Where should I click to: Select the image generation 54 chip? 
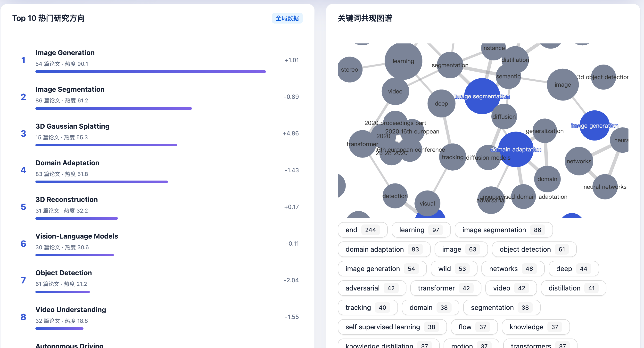382,269
